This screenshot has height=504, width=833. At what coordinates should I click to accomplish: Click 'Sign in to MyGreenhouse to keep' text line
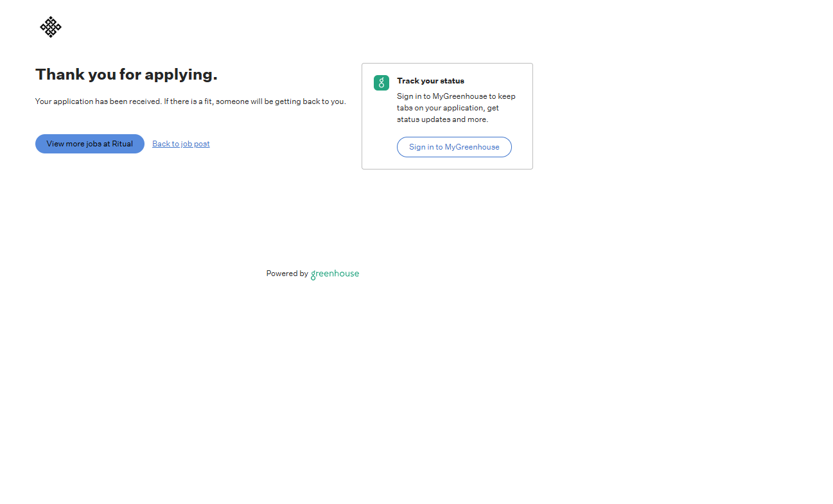pos(456,96)
